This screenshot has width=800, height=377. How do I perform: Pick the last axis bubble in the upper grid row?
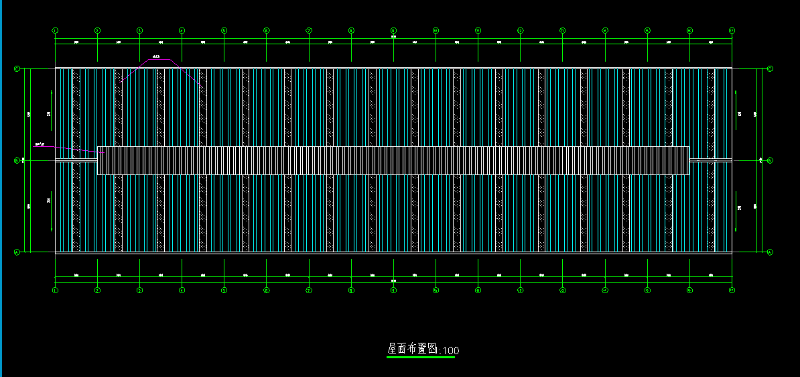click(x=732, y=31)
